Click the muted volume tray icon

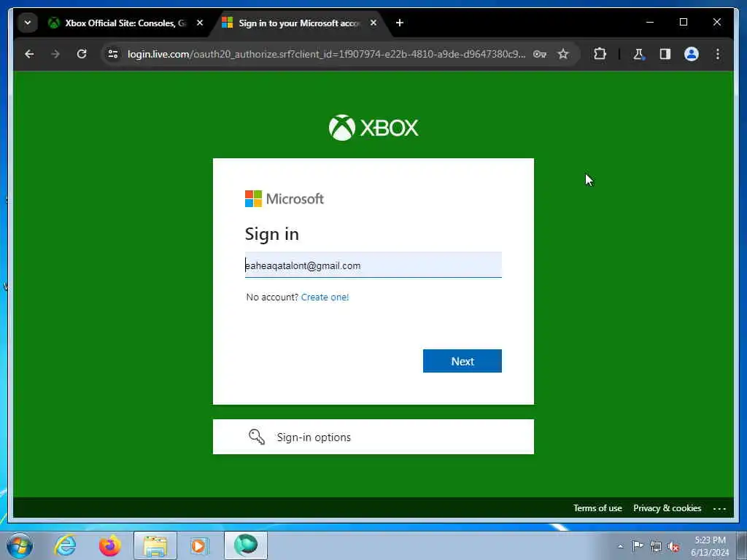673,547
